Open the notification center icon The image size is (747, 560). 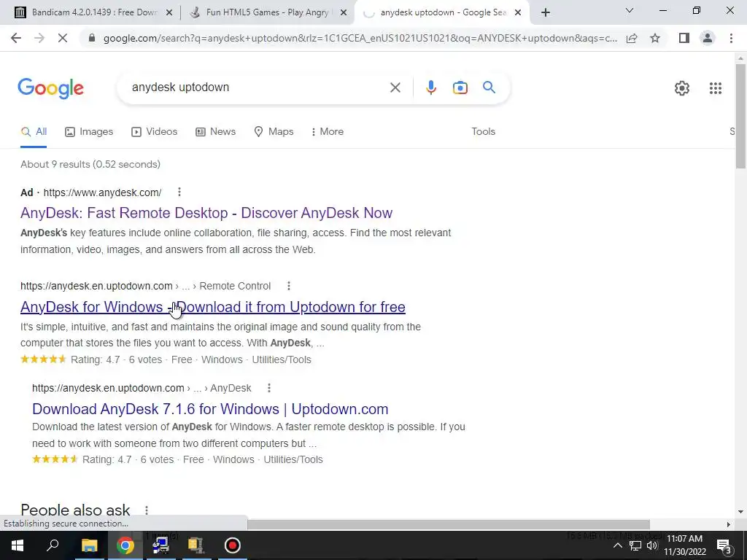[x=724, y=545]
